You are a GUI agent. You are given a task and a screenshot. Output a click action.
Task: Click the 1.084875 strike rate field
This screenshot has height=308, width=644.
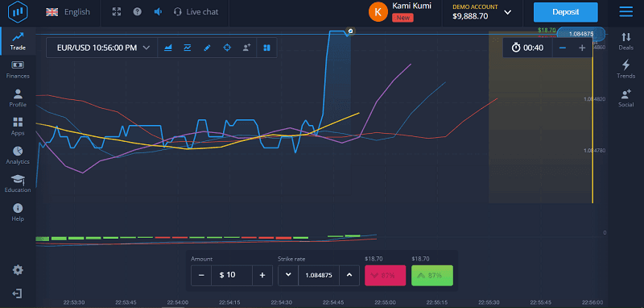[319, 275]
